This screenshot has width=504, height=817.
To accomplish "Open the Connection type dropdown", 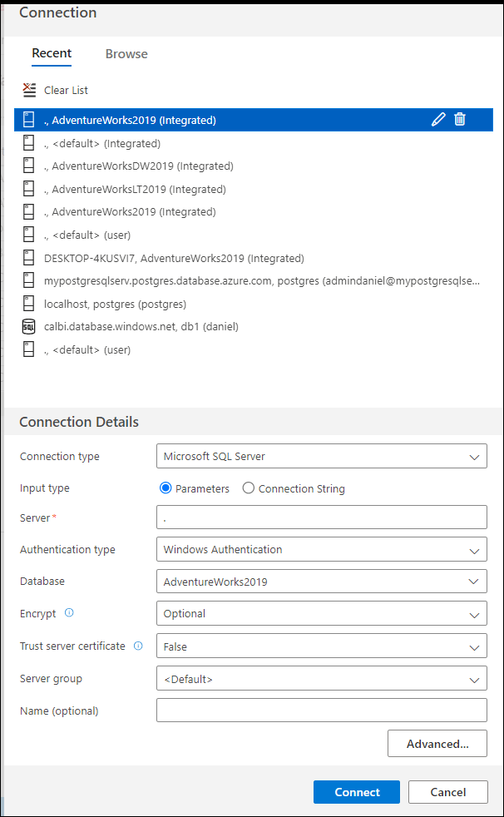I will 321,457.
